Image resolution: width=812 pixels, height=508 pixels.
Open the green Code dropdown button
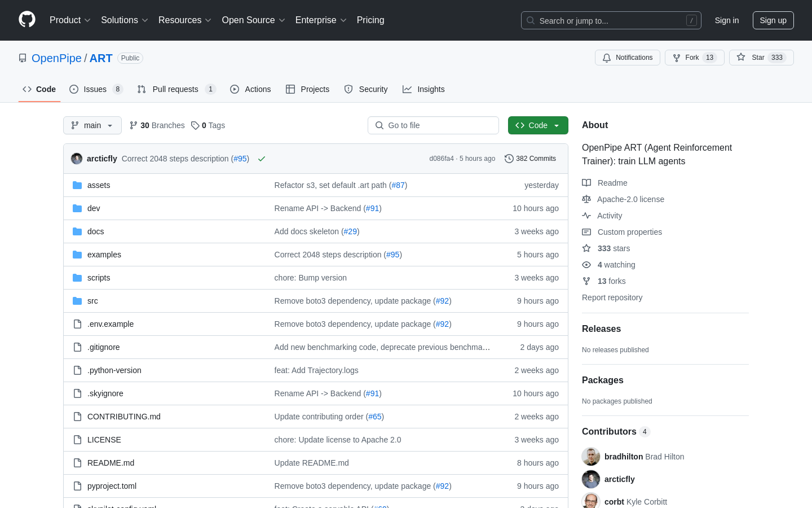(538, 125)
